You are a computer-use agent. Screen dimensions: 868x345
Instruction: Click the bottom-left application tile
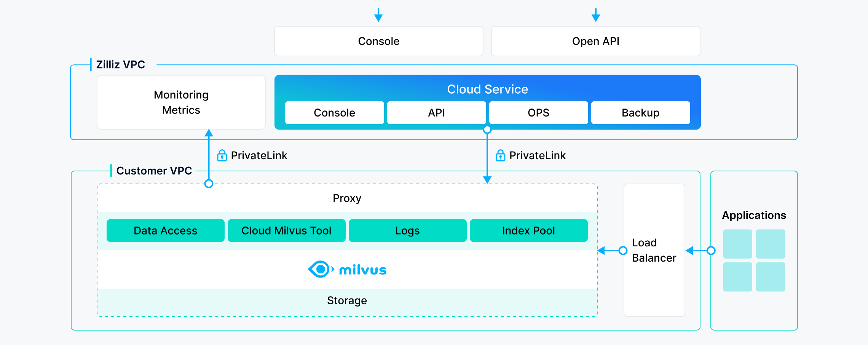coord(737,277)
